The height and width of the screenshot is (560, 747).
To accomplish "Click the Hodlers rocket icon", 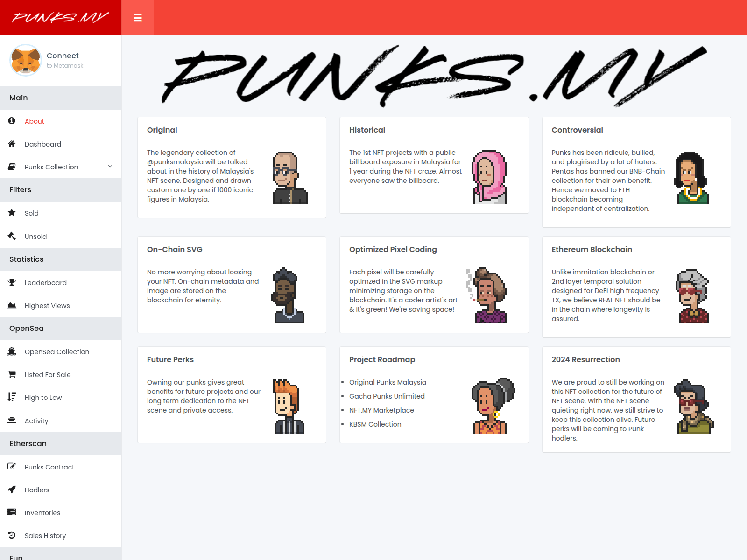I will 12,490.
